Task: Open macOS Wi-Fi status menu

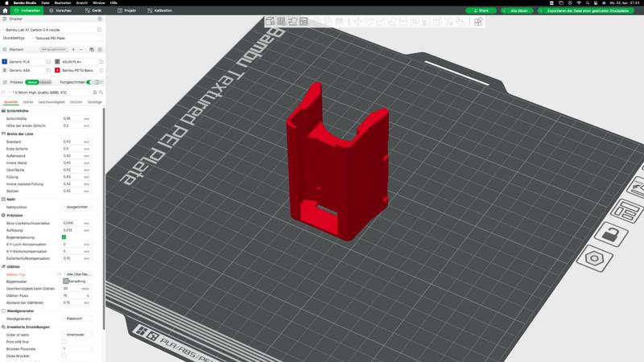Action: (579, 3)
